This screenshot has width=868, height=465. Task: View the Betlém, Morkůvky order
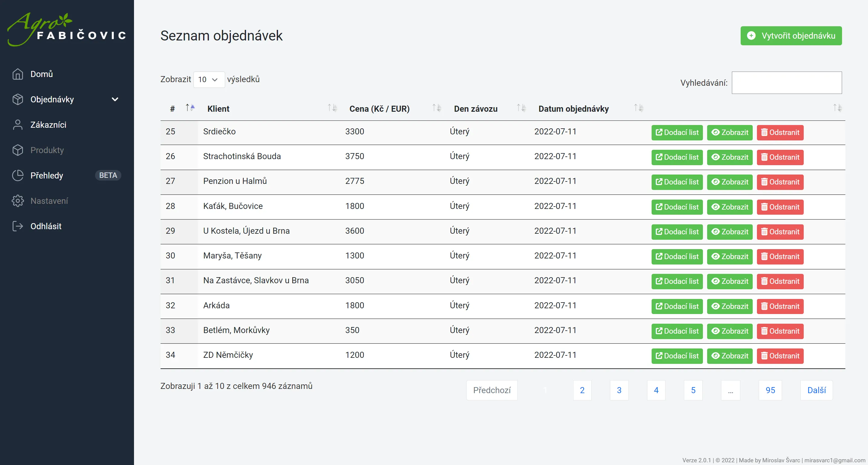[x=729, y=331]
